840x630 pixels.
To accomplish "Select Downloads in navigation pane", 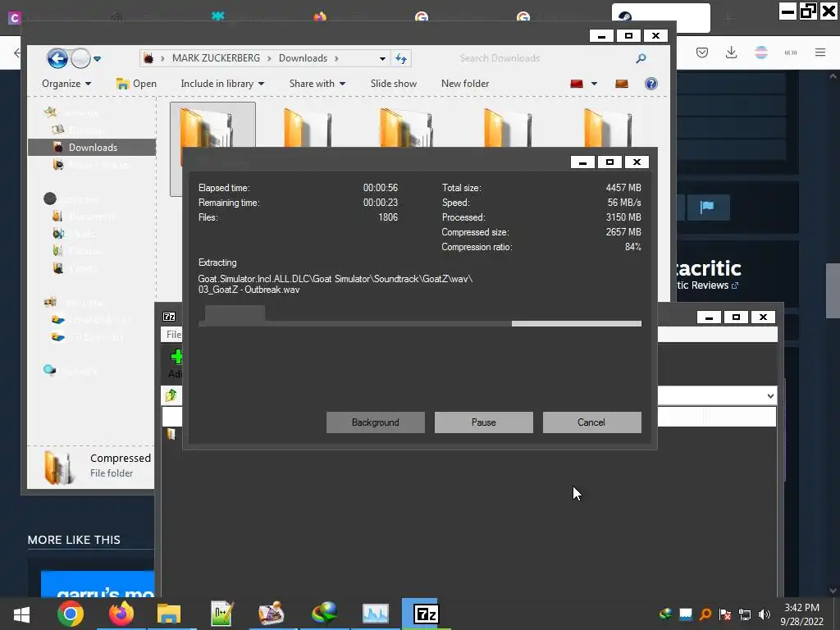I will coord(92,148).
